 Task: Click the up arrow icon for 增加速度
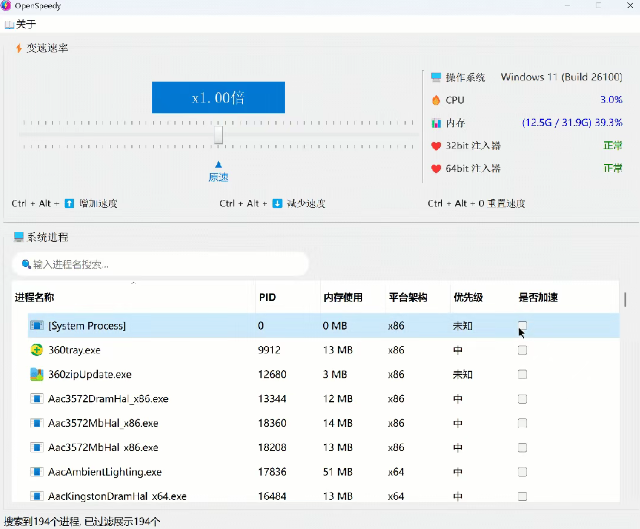click(x=69, y=203)
